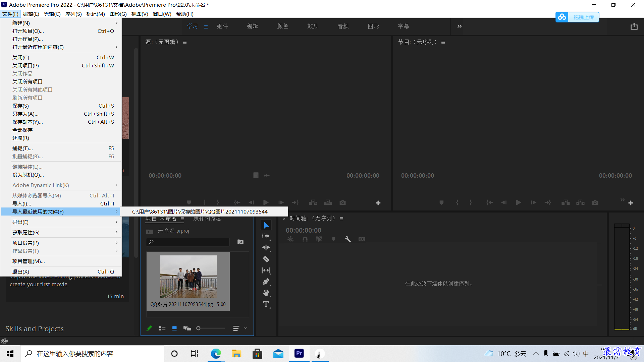Import recent file QQ图片20211107093544
644x362 pixels.
pos(204,212)
